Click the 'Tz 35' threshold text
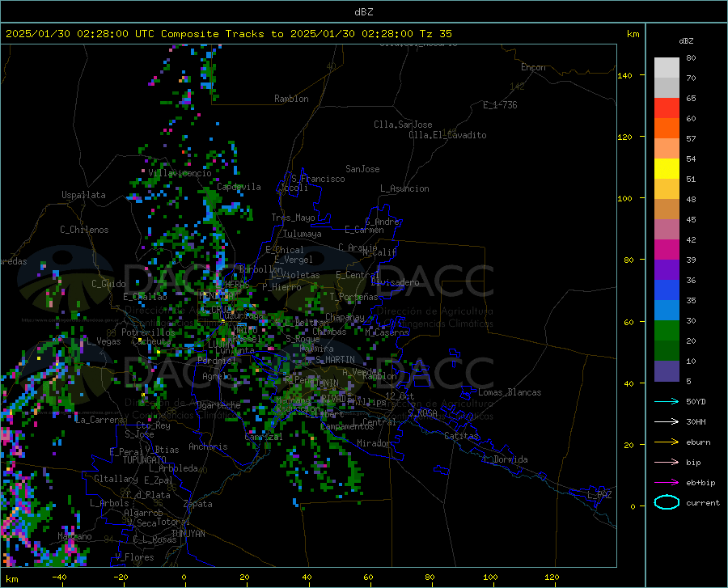This screenshot has height=588, width=728. click(x=435, y=33)
